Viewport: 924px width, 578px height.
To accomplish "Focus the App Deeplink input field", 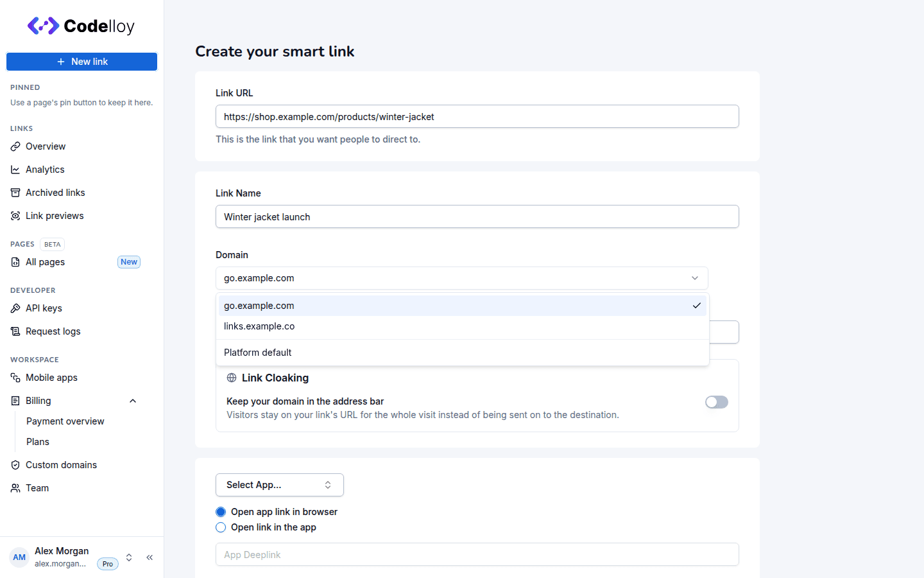I will 477,554.
